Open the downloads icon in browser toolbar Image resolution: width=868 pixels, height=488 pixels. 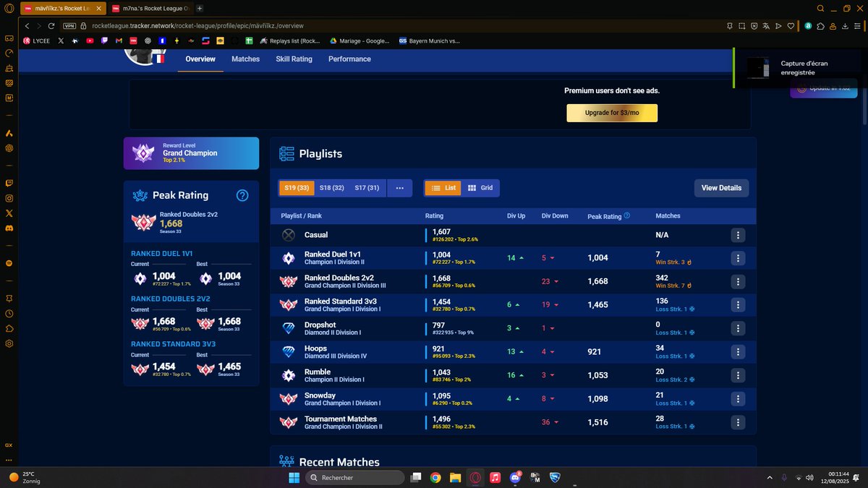tap(846, 25)
